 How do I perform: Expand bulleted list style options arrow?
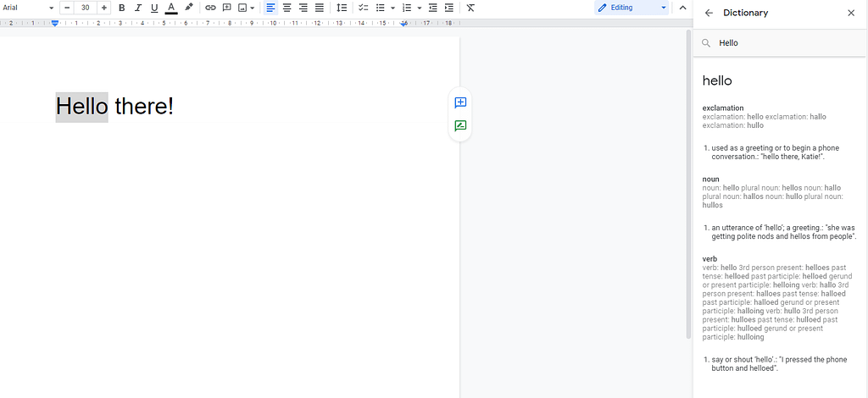tap(392, 8)
